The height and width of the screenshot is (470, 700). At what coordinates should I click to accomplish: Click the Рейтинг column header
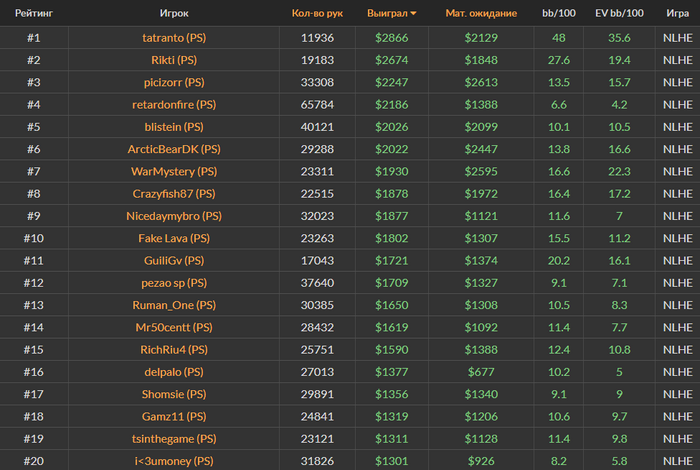[34, 13]
